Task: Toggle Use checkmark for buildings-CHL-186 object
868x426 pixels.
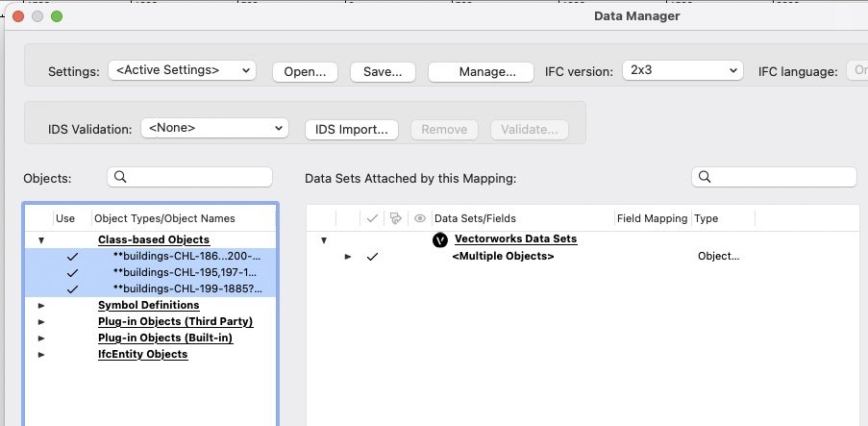Action: click(x=72, y=257)
